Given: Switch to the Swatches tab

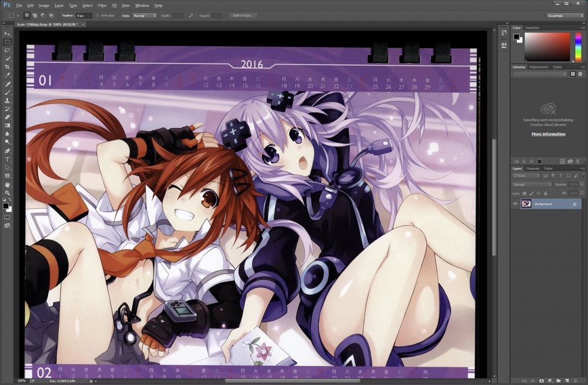Looking at the screenshot, I should (532, 28).
